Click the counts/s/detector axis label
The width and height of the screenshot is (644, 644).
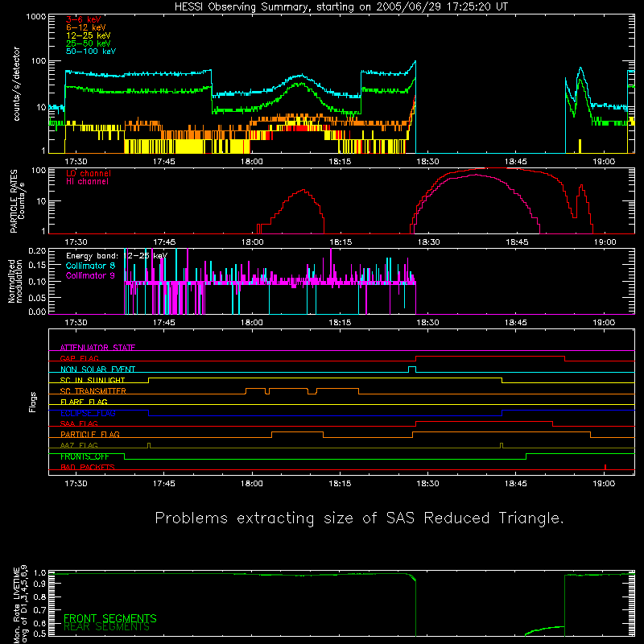pyautogui.click(x=17, y=84)
